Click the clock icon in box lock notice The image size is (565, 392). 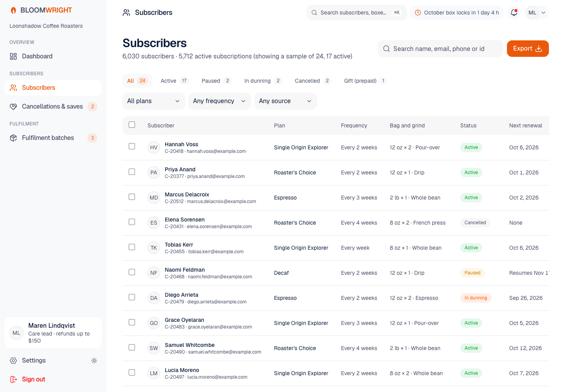418,13
